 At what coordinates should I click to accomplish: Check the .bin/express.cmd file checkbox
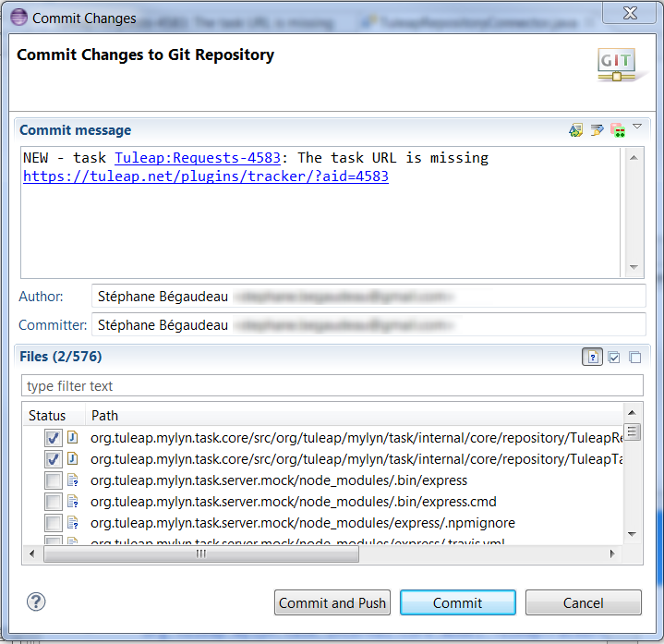pyautogui.click(x=54, y=502)
